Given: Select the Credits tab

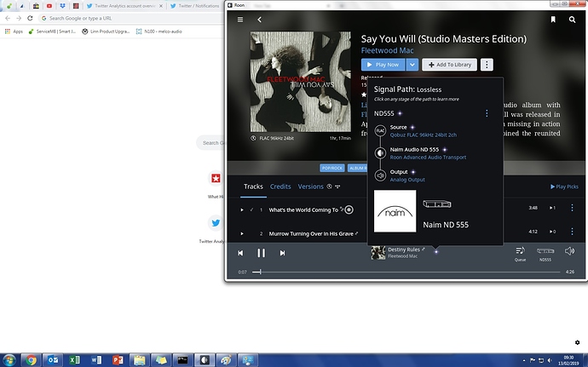Looking at the screenshot, I should point(280,186).
